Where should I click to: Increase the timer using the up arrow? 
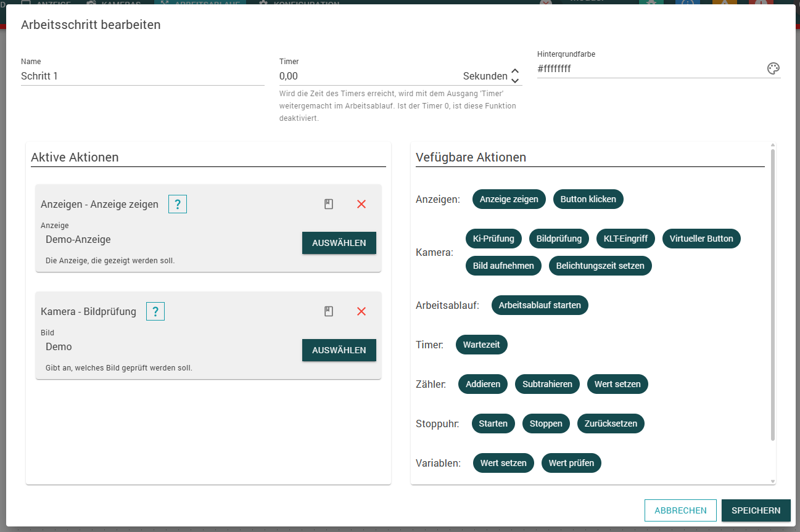[x=515, y=72]
